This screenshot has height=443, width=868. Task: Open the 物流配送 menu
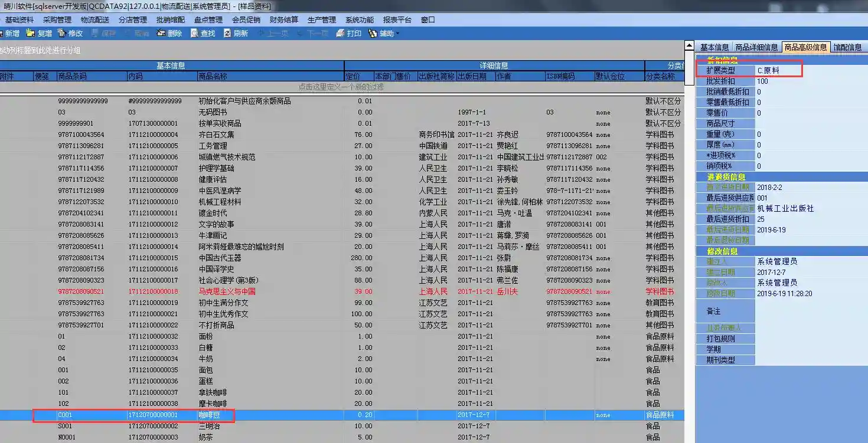pyautogui.click(x=94, y=19)
